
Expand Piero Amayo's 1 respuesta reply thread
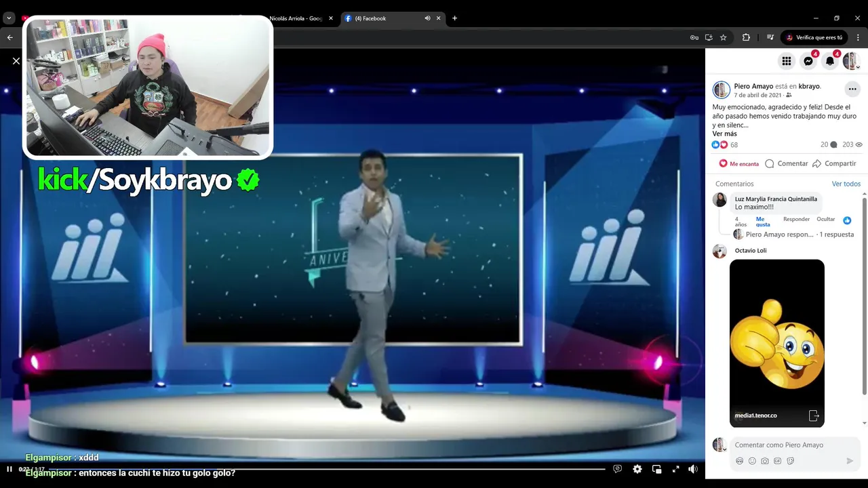800,235
